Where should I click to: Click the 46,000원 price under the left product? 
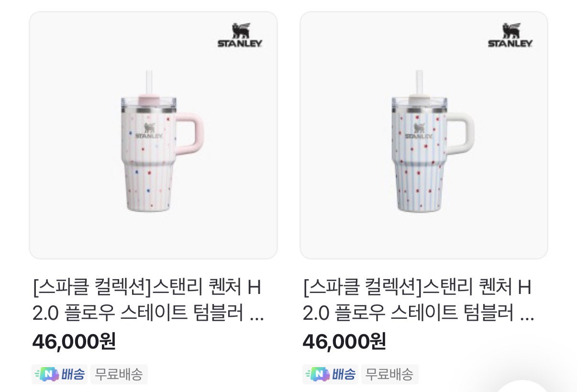click(x=74, y=341)
